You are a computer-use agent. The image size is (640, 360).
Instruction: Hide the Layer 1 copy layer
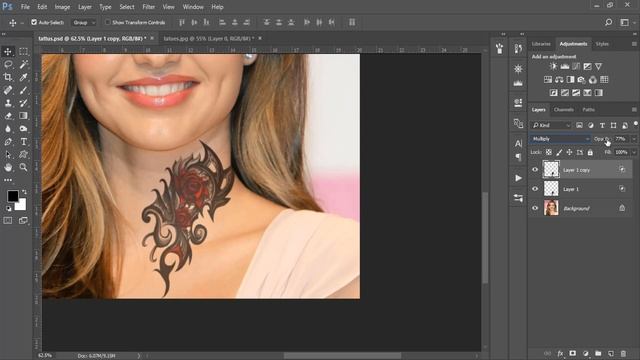coord(535,170)
